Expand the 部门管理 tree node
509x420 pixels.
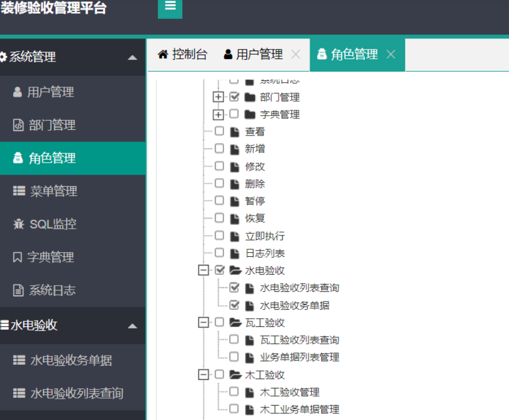218,97
